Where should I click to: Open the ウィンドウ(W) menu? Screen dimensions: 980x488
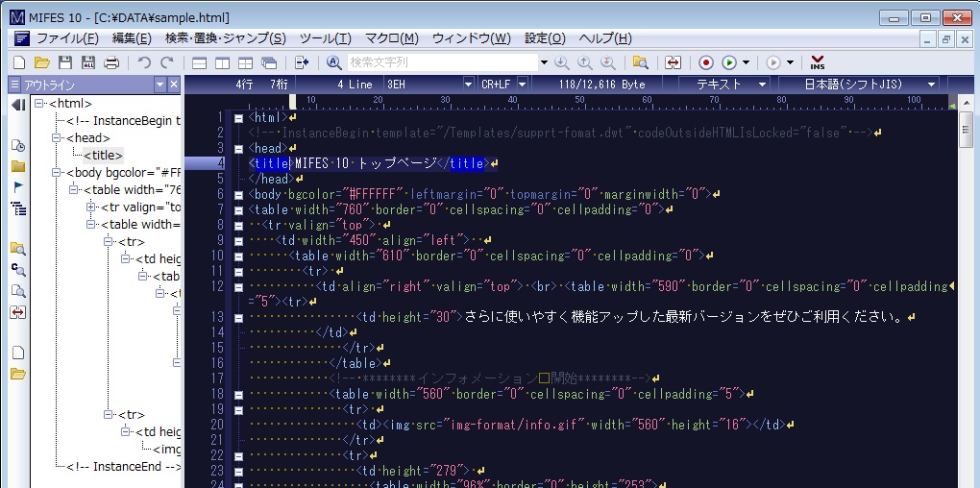coord(471,38)
